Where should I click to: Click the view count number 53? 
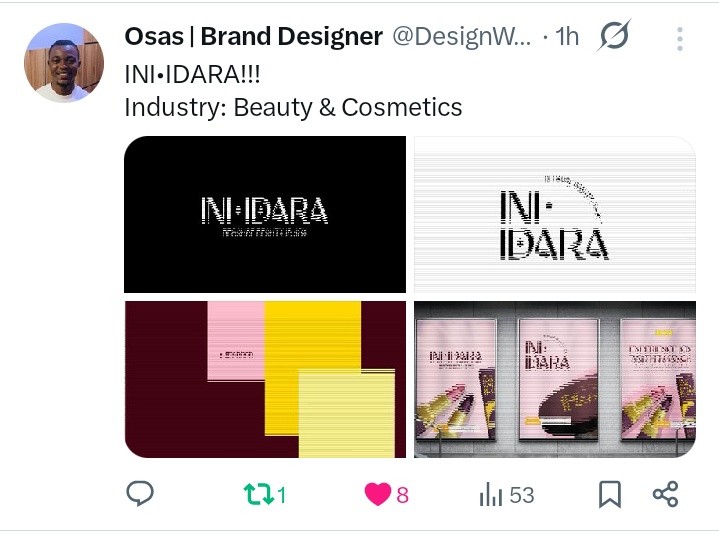522,495
